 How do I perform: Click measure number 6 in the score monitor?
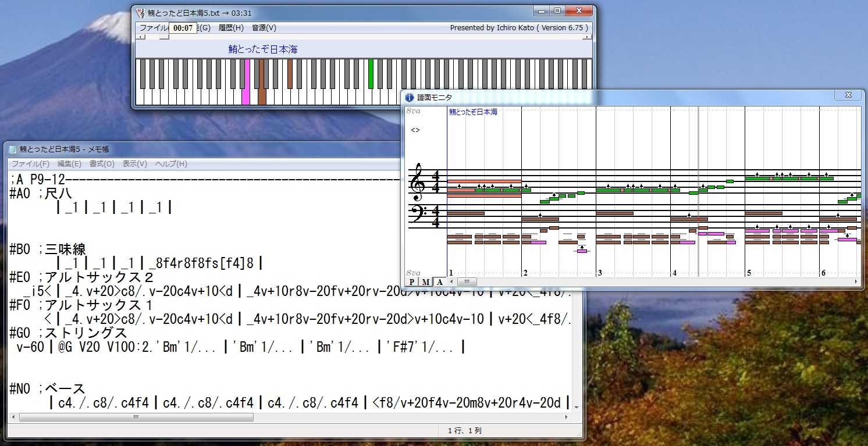click(x=823, y=273)
